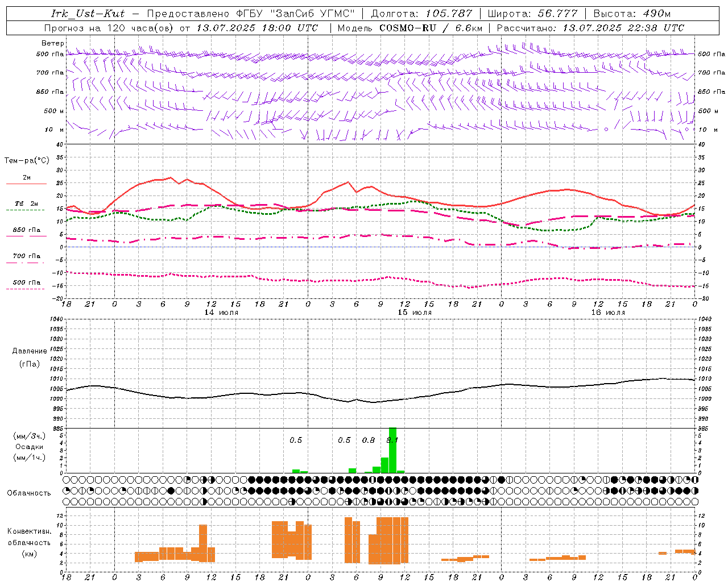
Task: Click the (мм/3ч.) precipitation unit label
Action: (29, 436)
